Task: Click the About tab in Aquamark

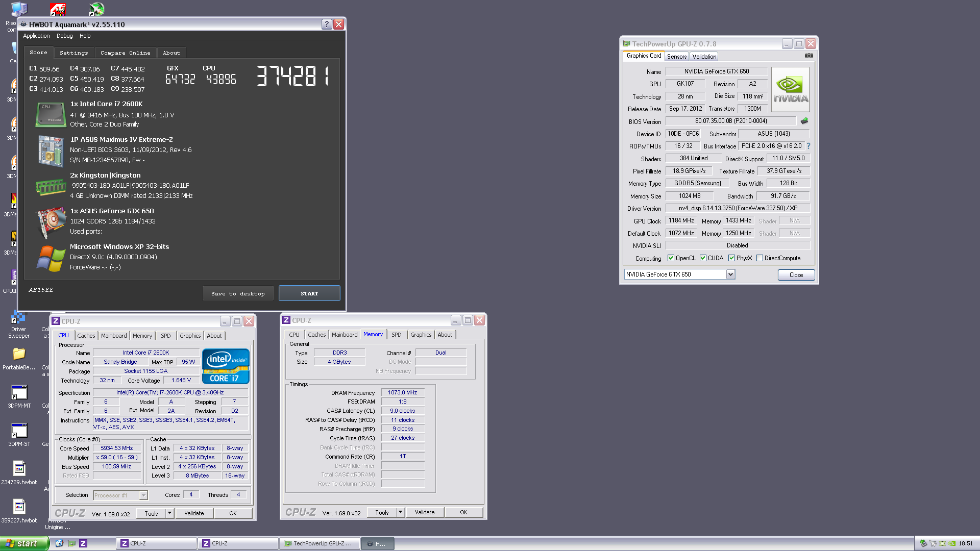Action: pyautogui.click(x=171, y=53)
